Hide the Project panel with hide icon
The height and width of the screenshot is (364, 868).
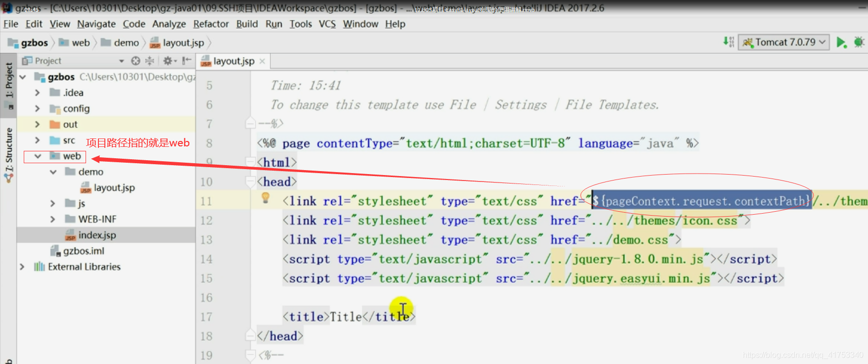pos(186,61)
